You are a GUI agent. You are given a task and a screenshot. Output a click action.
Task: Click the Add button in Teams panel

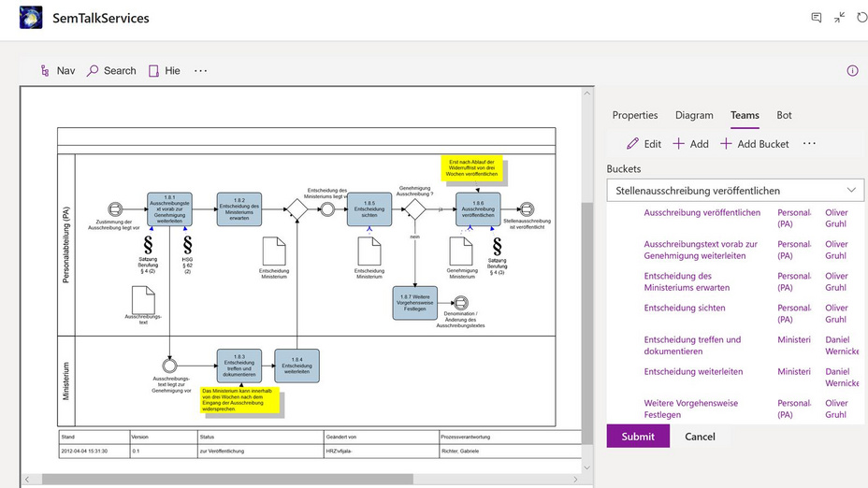pyautogui.click(x=690, y=144)
